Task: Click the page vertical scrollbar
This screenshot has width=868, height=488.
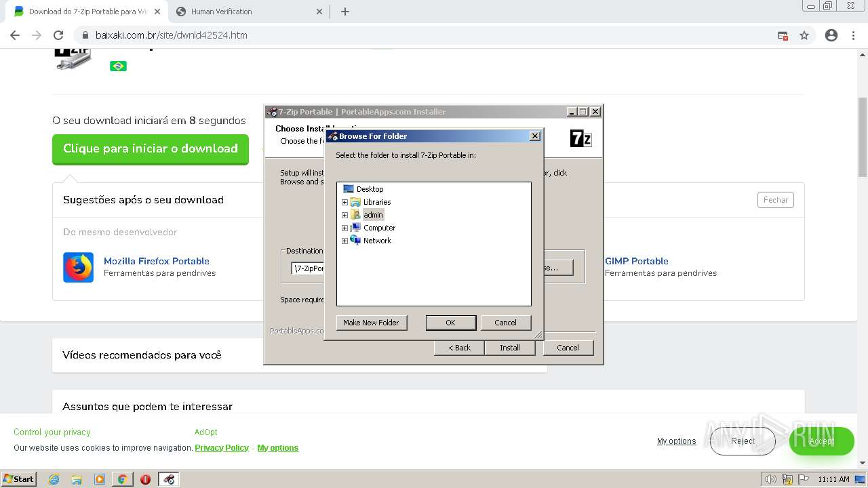Action: coord(863,137)
